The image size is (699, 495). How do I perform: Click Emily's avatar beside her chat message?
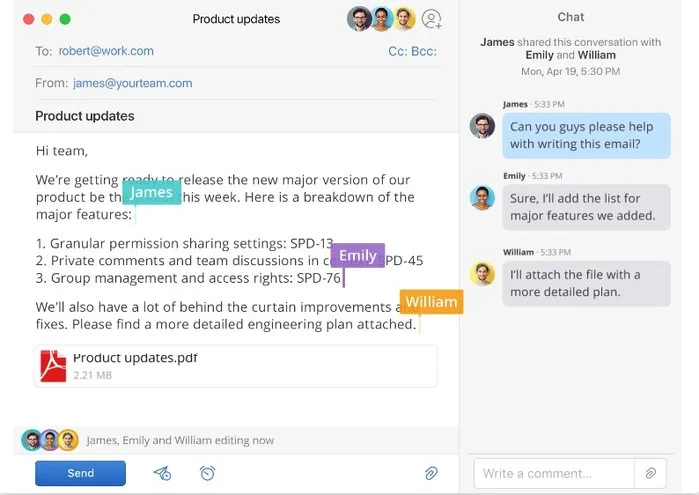482,198
